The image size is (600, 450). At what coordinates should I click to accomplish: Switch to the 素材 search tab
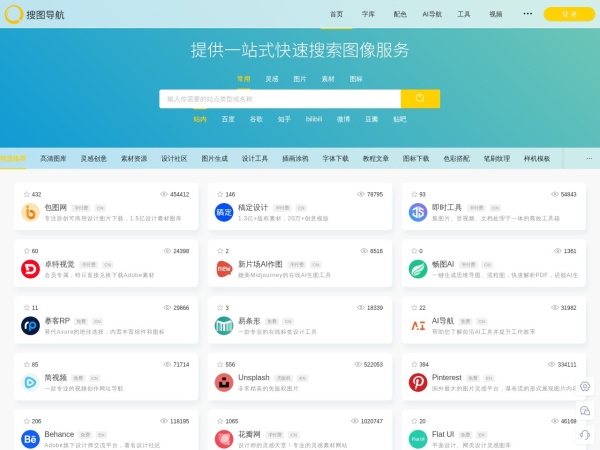(x=328, y=79)
